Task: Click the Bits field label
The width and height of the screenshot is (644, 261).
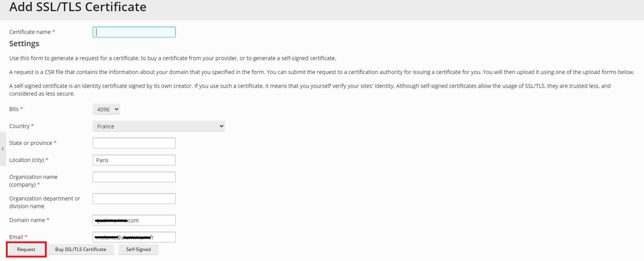Action: (x=14, y=109)
